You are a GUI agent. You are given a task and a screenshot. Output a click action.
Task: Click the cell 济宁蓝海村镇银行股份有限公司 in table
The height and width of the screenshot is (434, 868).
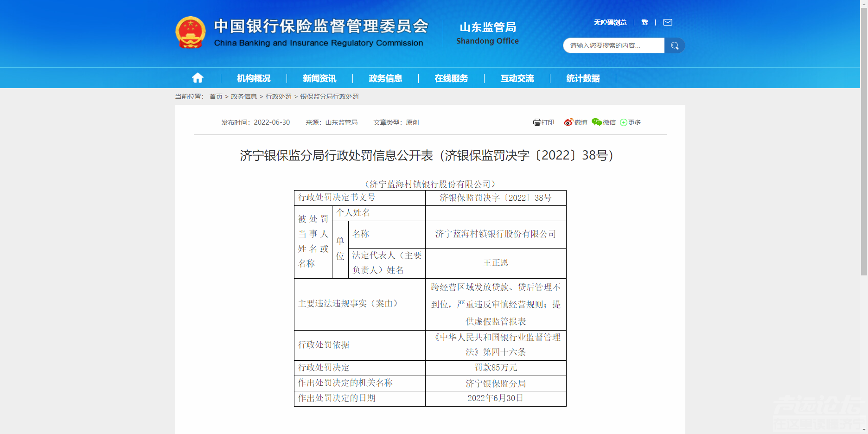click(496, 234)
